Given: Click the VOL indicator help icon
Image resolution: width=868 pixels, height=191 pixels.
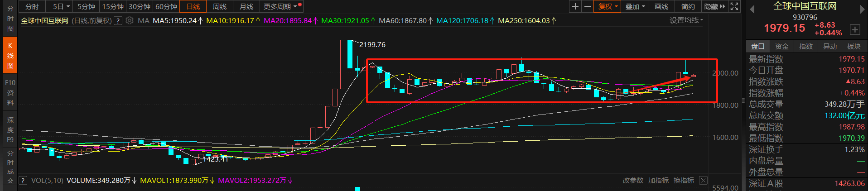Looking at the screenshot, I should [23, 181].
